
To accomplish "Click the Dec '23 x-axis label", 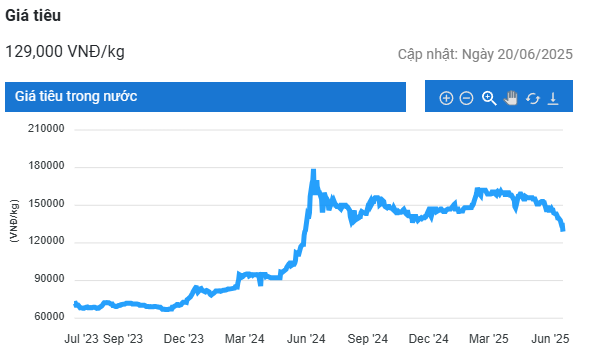I will 184,339.
